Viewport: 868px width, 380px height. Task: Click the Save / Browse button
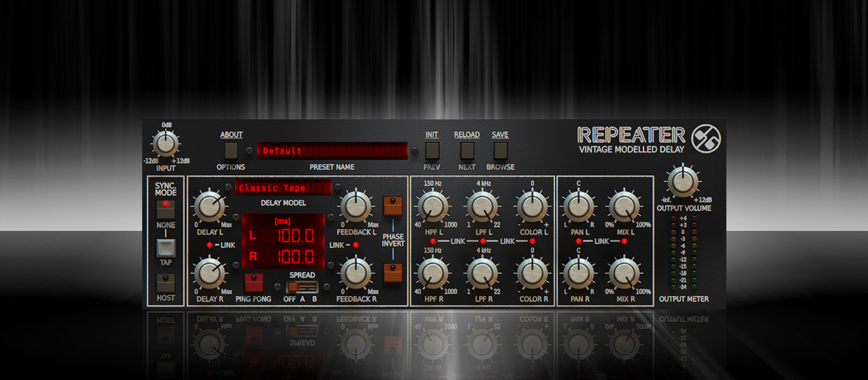point(500,150)
